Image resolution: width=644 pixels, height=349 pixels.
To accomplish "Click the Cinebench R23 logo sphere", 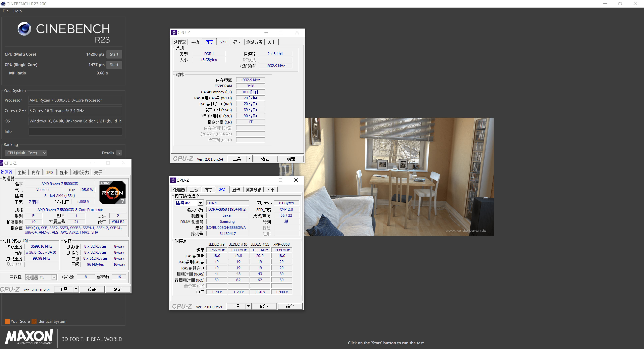I will [24, 29].
